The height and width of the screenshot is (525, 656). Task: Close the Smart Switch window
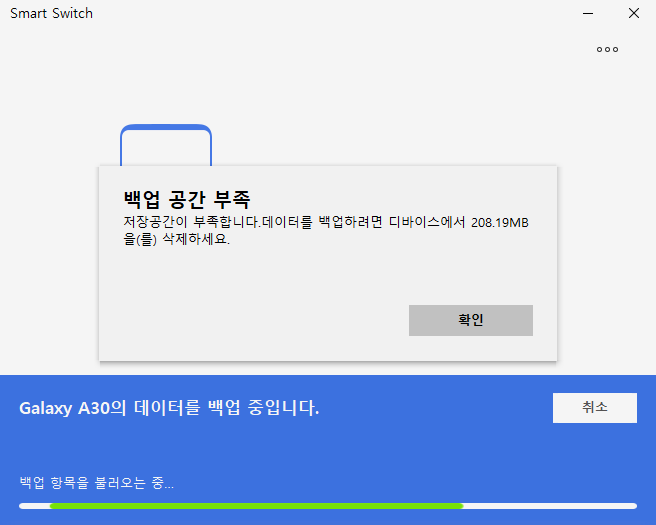tap(634, 13)
